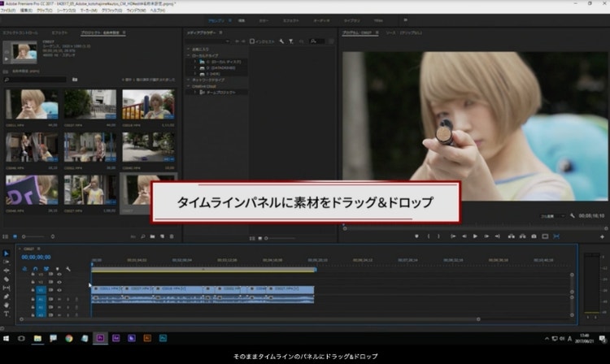Viewport: 610px width, 364px height.
Task: Toggle the V1 track target button
Action: point(41,291)
